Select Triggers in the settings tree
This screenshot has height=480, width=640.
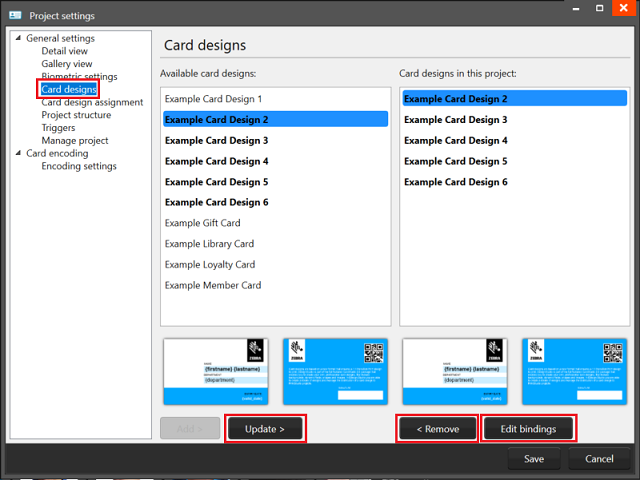58,128
